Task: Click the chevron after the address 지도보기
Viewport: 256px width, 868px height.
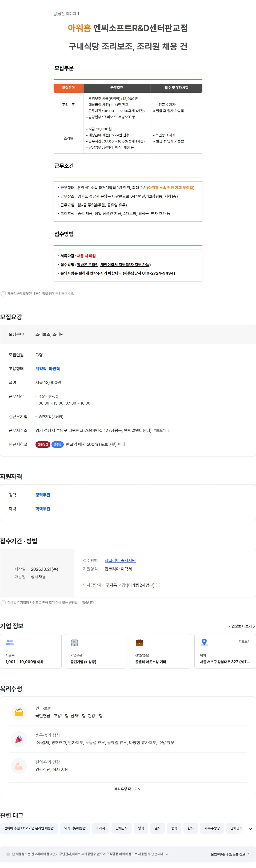Action: point(169,431)
